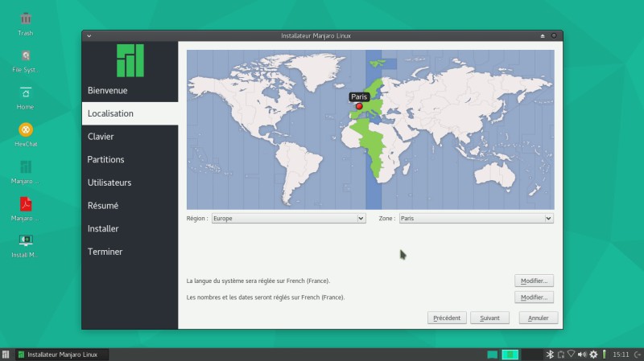Viewport: 644px width, 361px height.
Task: Click the red Paris location pin on the map
Action: click(359, 106)
